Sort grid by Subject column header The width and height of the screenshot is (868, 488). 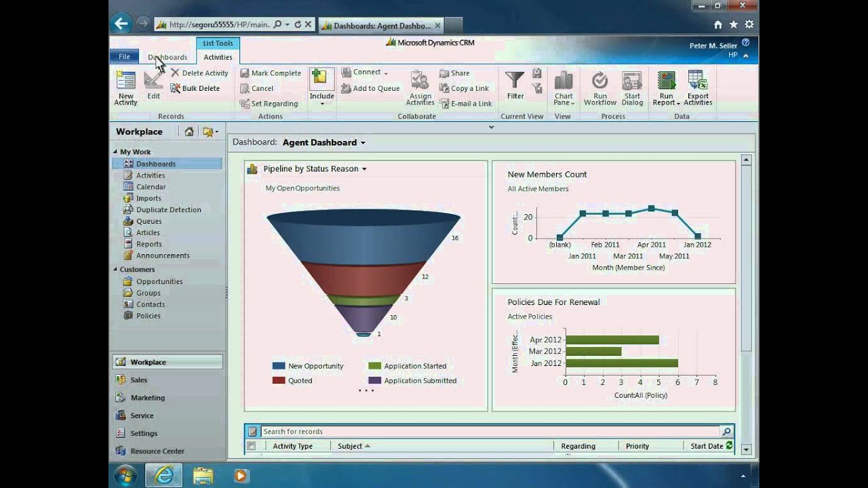350,446
